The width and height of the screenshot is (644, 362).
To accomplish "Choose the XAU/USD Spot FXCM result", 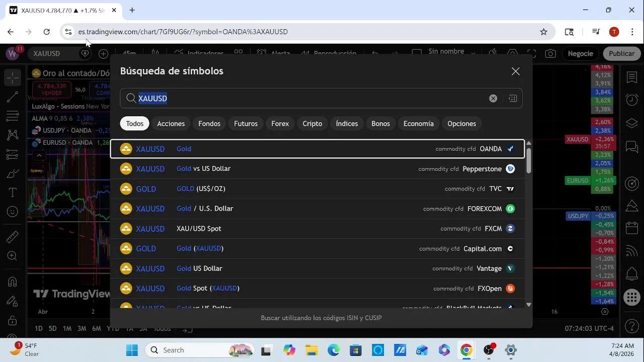I will (x=317, y=229).
